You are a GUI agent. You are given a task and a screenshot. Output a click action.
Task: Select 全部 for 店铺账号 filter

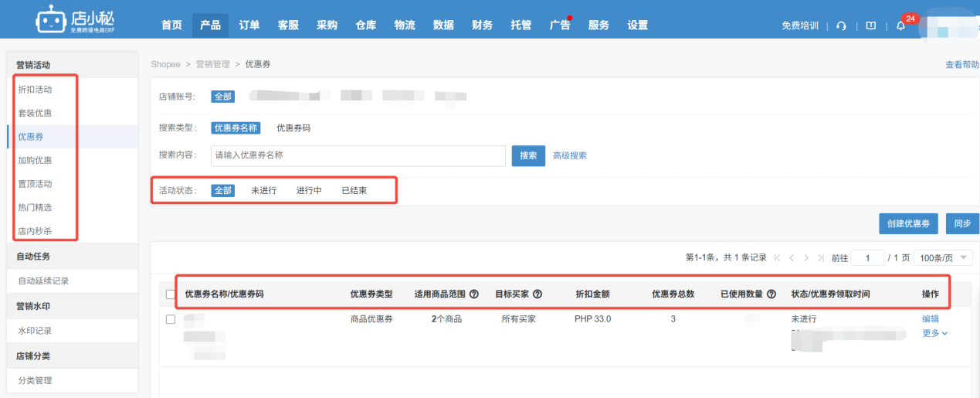(222, 97)
